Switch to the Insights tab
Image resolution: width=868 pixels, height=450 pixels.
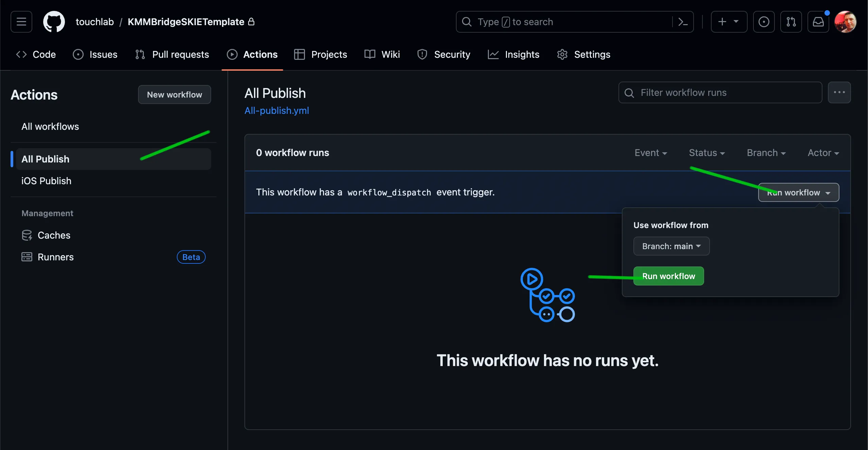513,54
